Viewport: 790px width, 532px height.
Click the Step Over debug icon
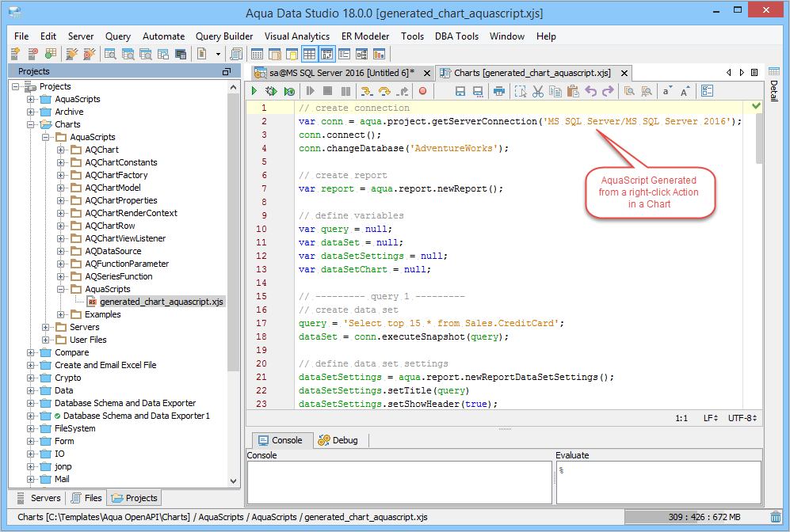(384, 91)
